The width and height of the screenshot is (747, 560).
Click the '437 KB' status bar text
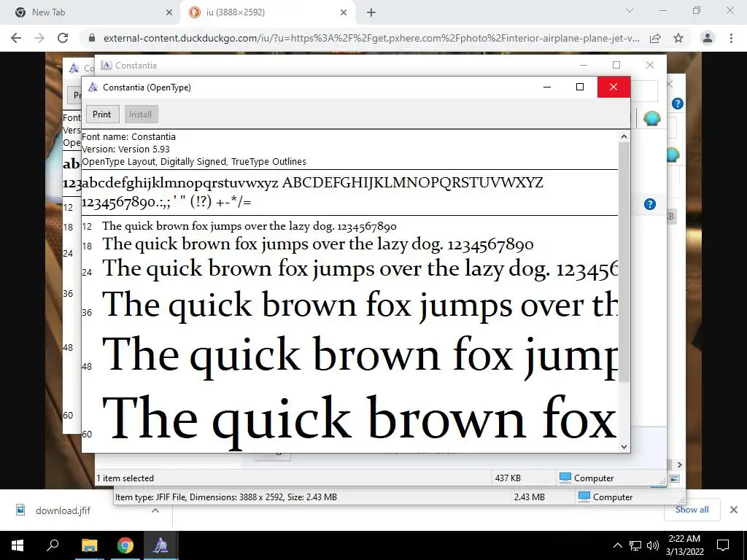(x=508, y=478)
